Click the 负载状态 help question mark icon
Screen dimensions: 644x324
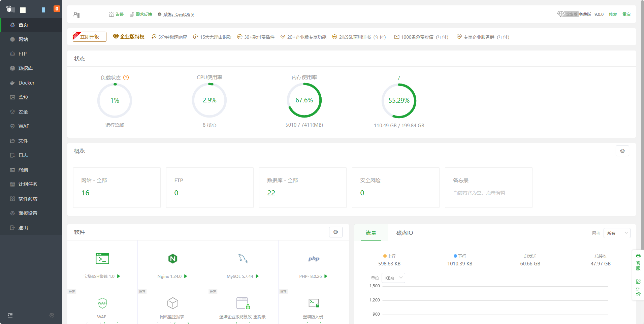[126, 77]
